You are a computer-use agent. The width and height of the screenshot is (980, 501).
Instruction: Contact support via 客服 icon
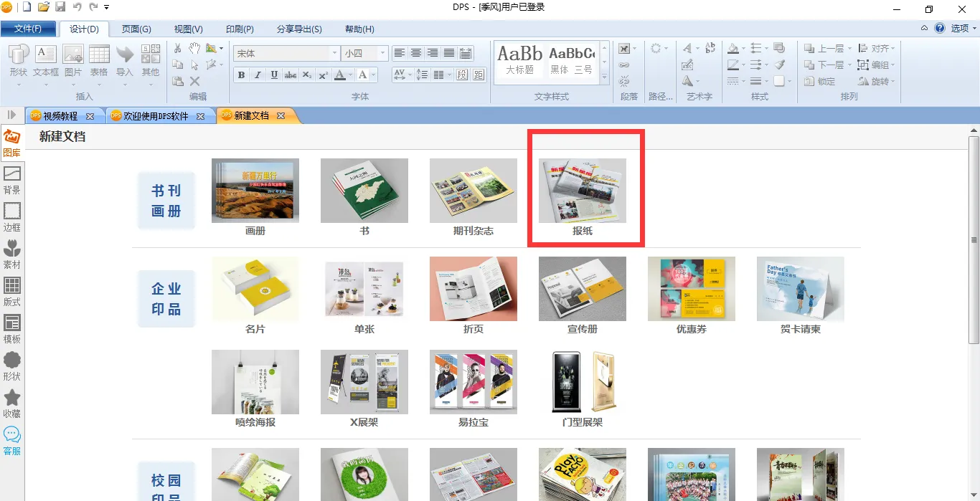point(12,440)
